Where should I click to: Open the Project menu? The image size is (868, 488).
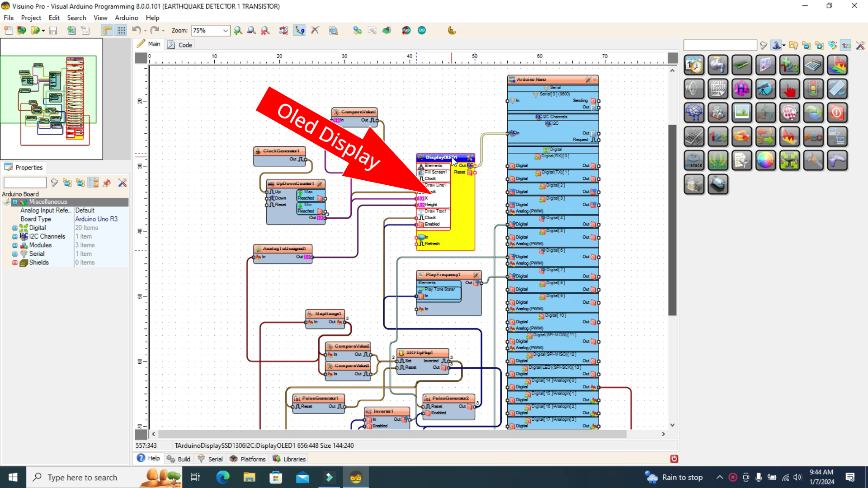point(31,18)
